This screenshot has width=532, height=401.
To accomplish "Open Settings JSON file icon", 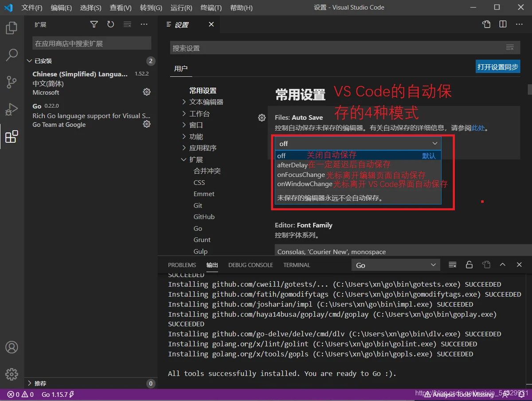I will (486, 24).
